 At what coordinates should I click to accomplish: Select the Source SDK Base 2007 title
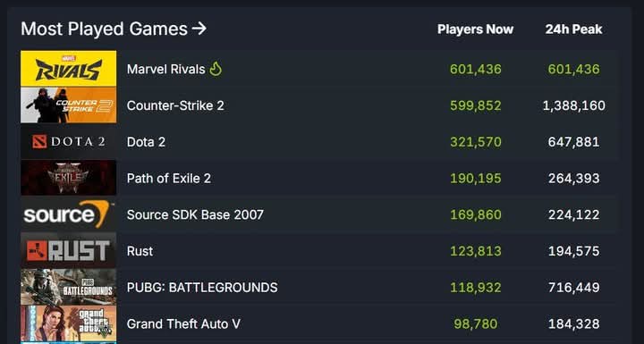(195, 214)
